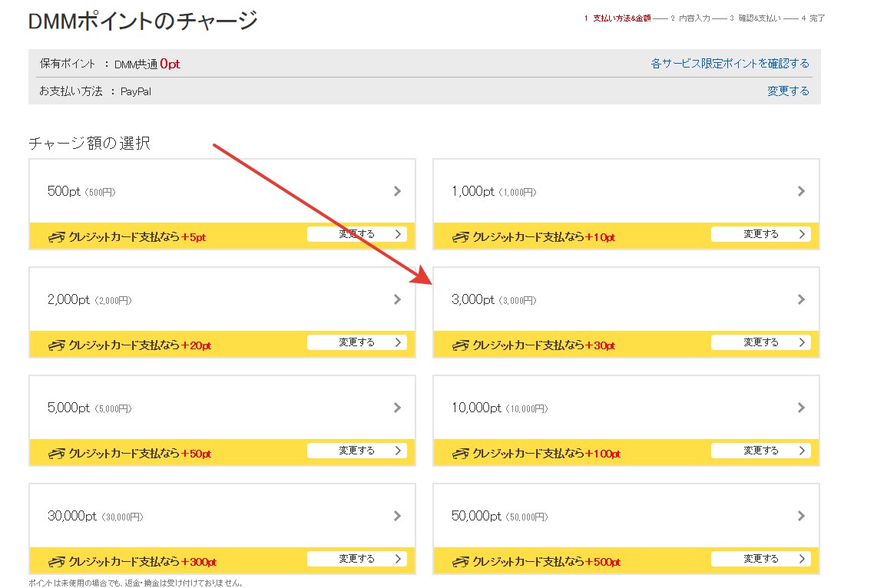The width and height of the screenshot is (874, 588).
Task: Select the 1,000pt charge amount card
Action: point(626,191)
